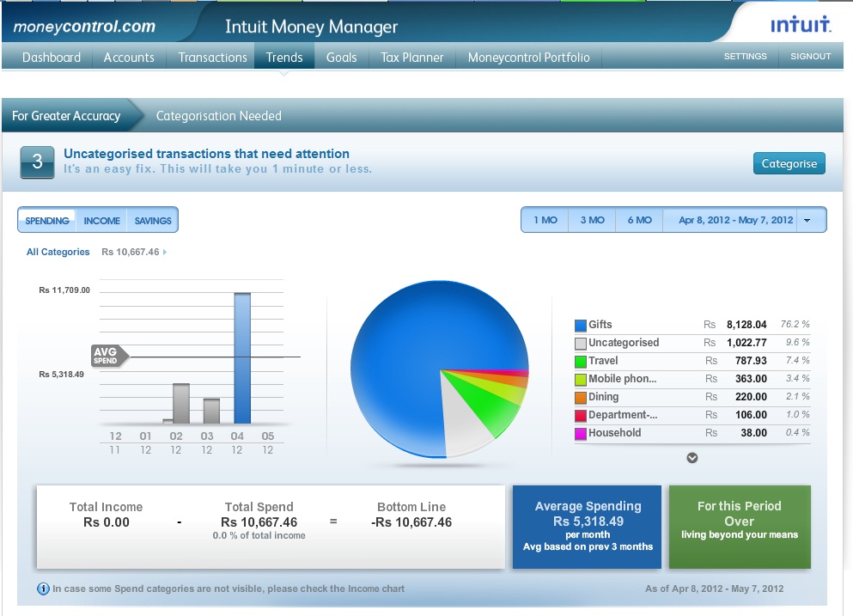
Task: Click the blue Gifts legend swatch
Action: point(581,326)
